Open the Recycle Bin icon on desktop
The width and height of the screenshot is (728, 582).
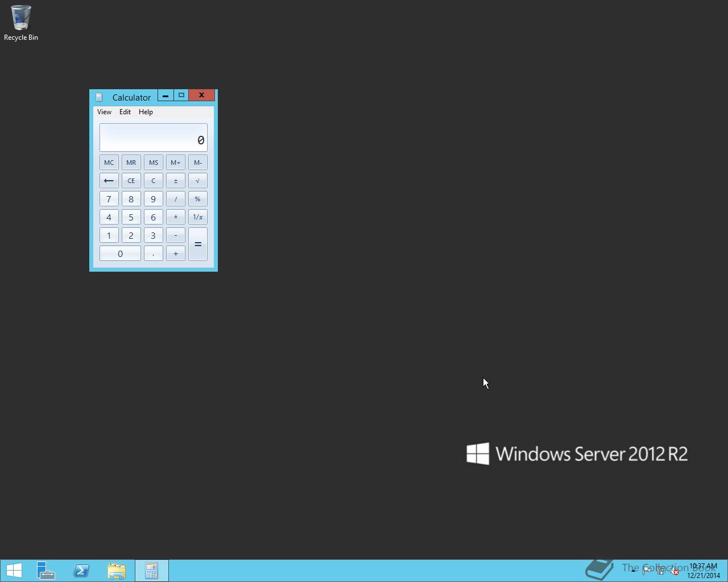21,23
